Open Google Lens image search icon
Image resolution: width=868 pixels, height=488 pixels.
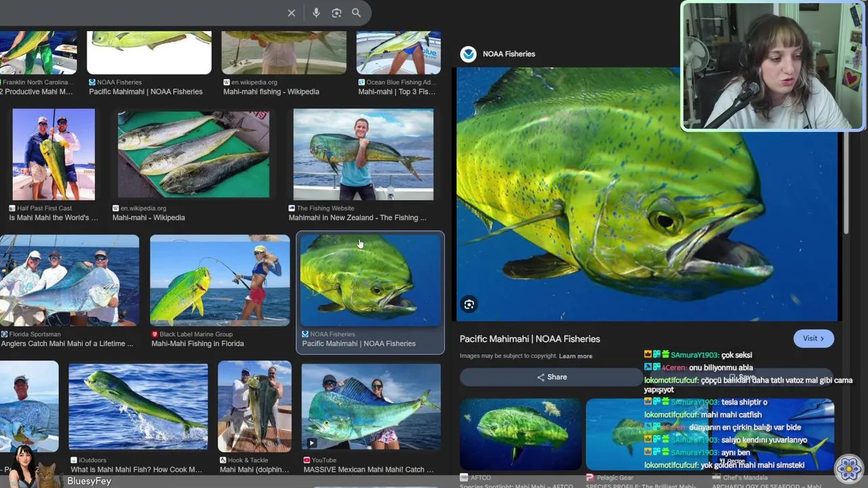336,13
